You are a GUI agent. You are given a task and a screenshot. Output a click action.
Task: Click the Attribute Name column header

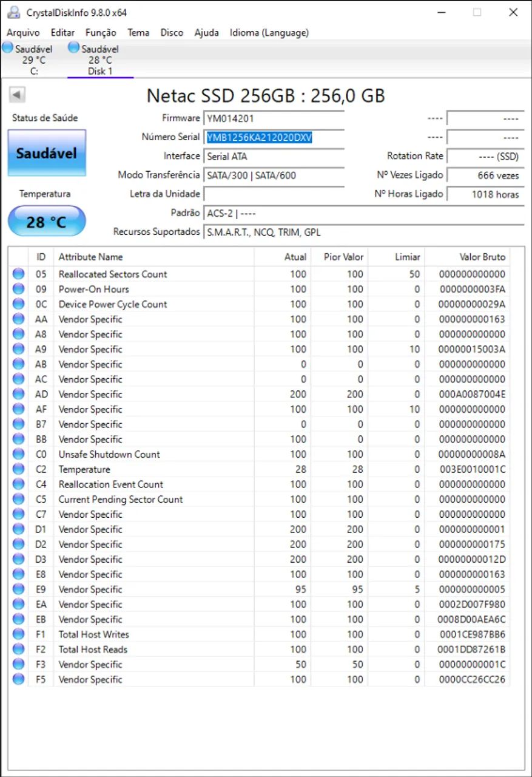pyautogui.click(x=153, y=257)
